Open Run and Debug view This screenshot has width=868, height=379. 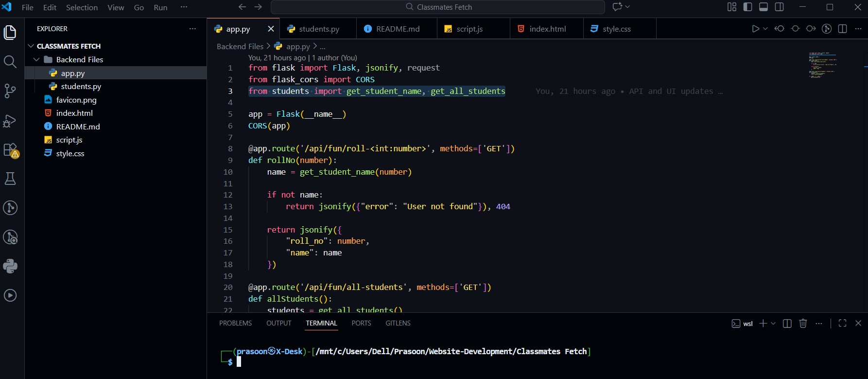point(10,121)
